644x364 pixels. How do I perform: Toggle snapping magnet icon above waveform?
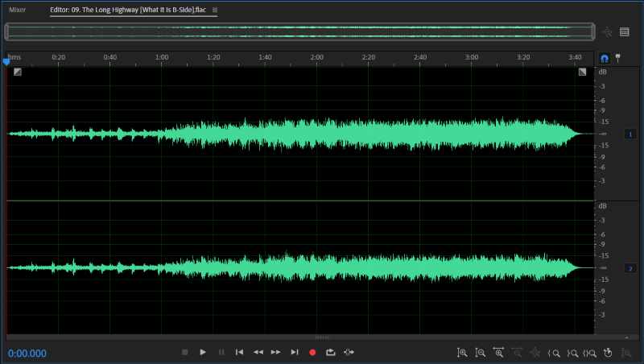pyautogui.click(x=605, y=58)
